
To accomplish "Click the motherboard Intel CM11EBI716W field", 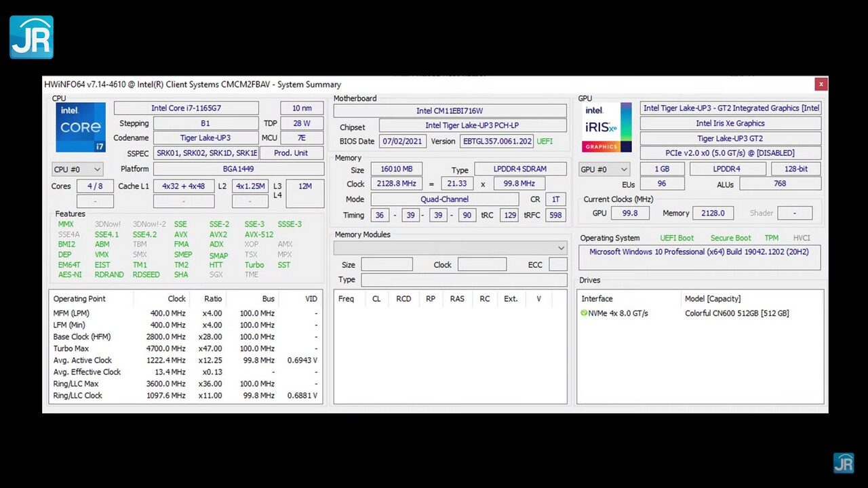I will 450,110.
